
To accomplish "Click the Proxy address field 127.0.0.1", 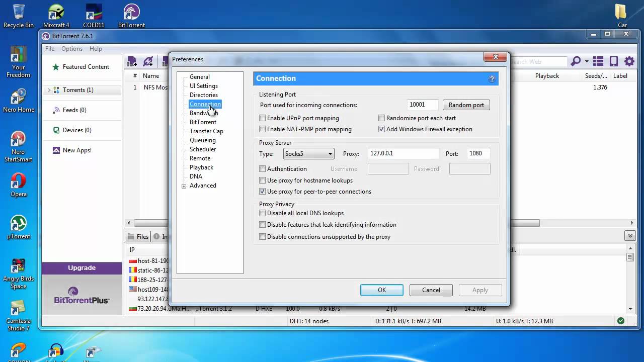I will click(x=403, y=154).
